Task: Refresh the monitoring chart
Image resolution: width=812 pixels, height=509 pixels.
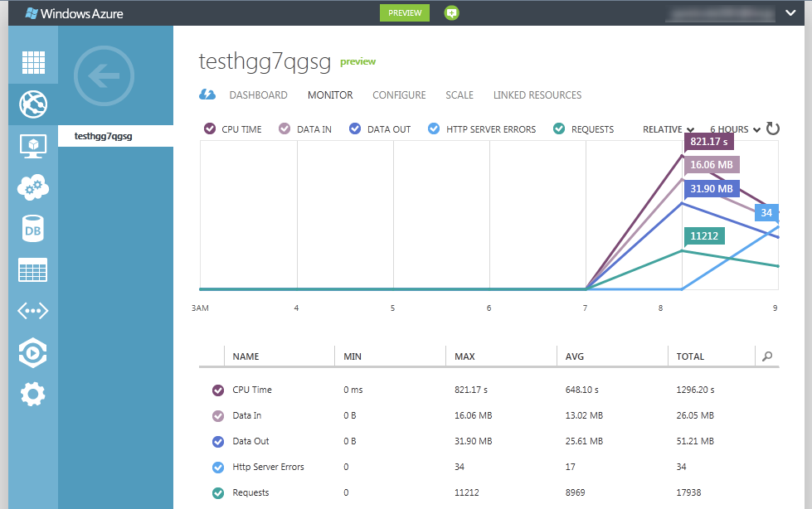Action: point(773,128)
